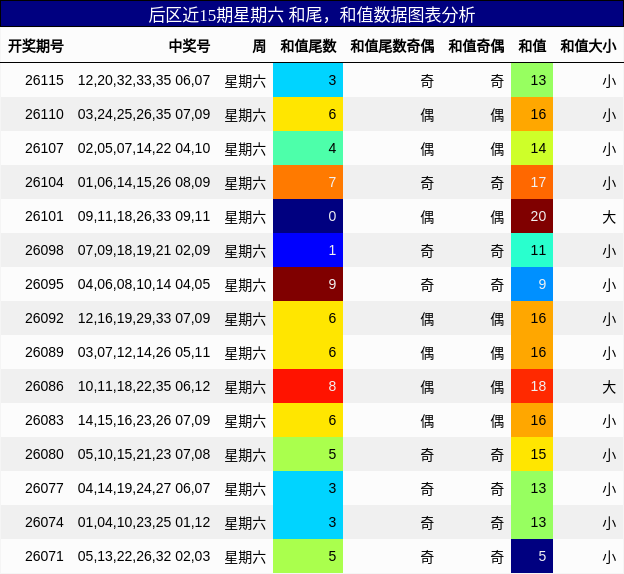The height and width of the screenshot is (574, 624).
Task: Select issue number 26095
Action: point(44,284)
